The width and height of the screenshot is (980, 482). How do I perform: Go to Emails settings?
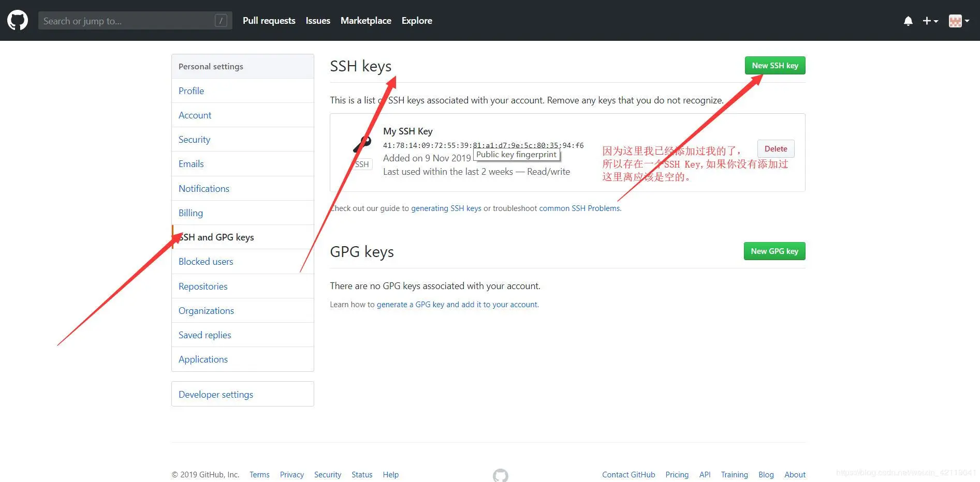(x=243, y=163)
